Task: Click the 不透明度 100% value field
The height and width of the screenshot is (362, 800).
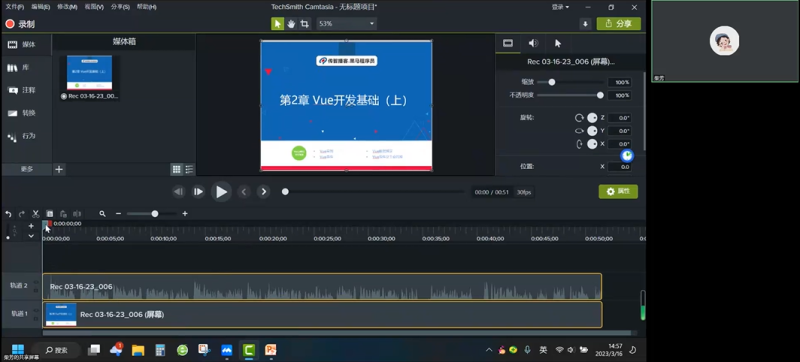Action: pyautogui.click(x=619, y=95)
